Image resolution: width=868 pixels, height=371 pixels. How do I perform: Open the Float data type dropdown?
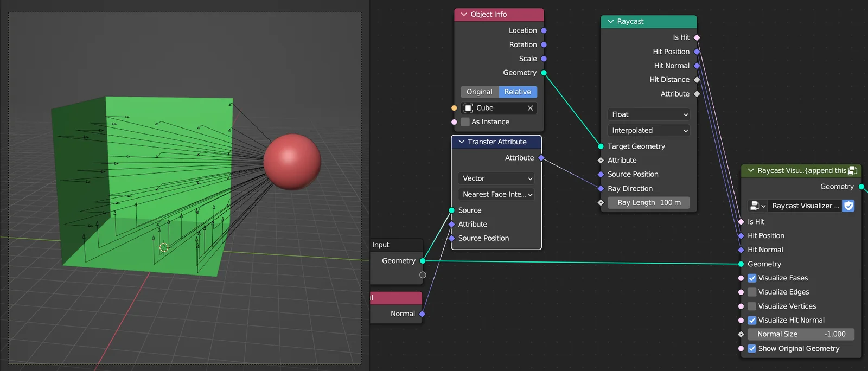pos(649,114)
